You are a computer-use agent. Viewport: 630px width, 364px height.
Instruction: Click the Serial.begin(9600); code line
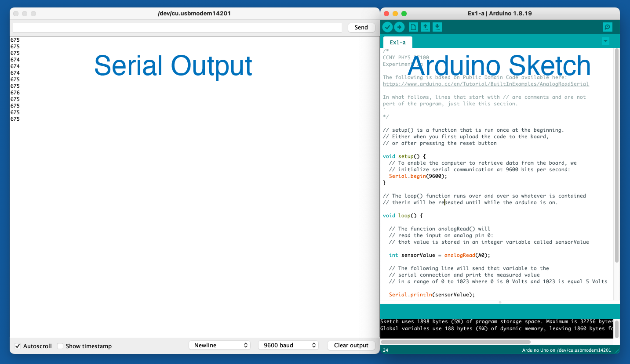tap(418, 176)
